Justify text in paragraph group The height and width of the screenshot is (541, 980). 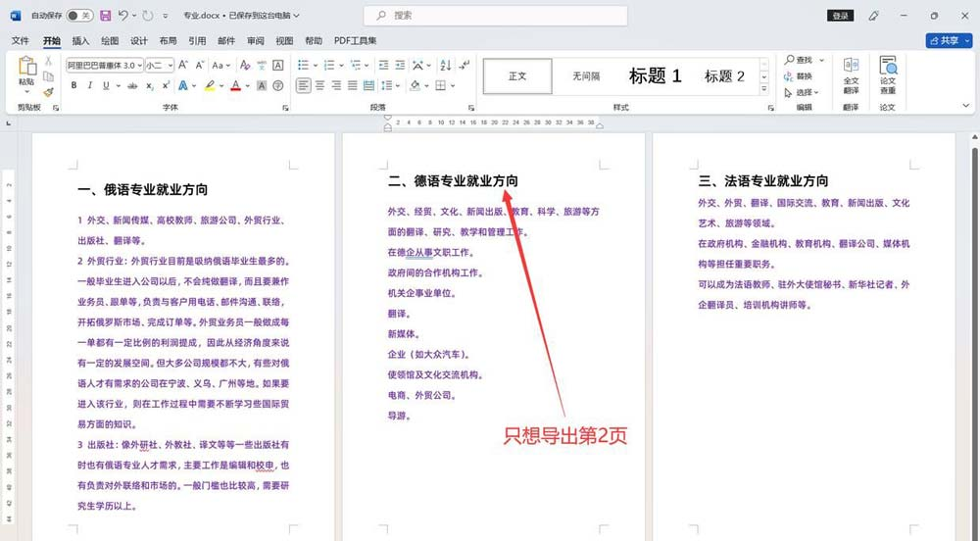(353, 85)
